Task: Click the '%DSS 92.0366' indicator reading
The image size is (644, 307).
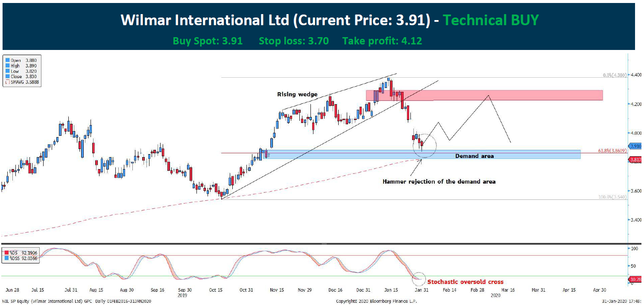Action: point(23,258)
